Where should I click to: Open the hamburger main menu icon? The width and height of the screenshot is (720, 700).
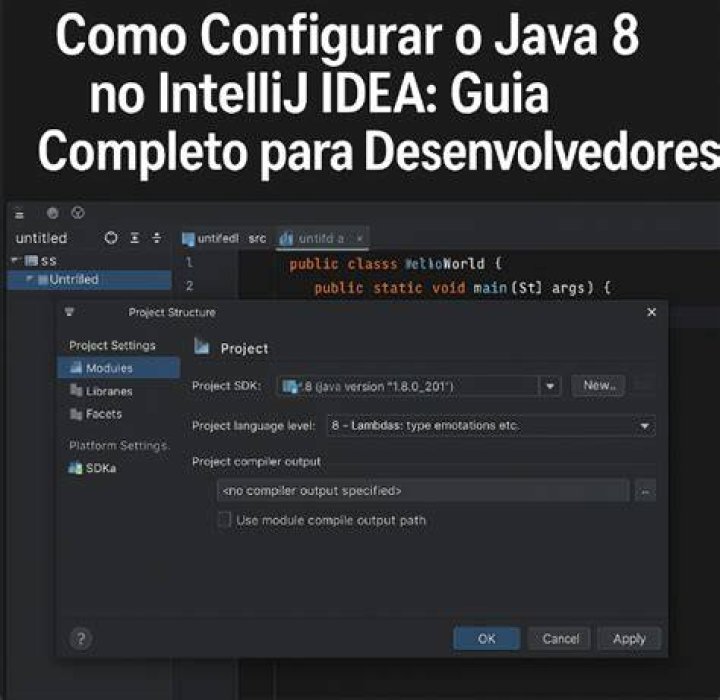[19, 214]
